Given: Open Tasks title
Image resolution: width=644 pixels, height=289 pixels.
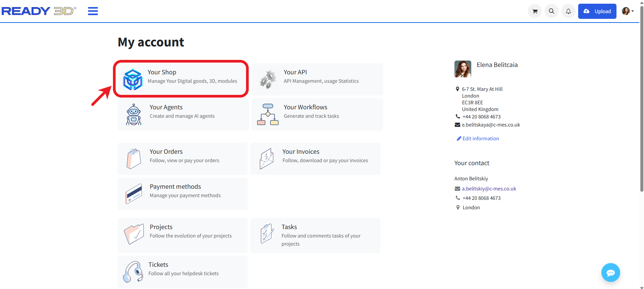Looking at the screenshot, I should coord(289,227).
